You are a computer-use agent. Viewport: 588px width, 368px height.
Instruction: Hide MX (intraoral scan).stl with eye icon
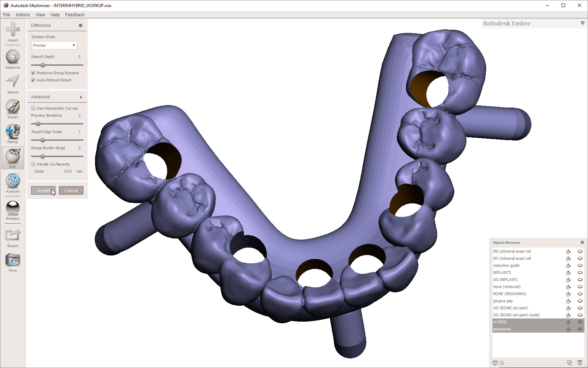coord(580,258)
